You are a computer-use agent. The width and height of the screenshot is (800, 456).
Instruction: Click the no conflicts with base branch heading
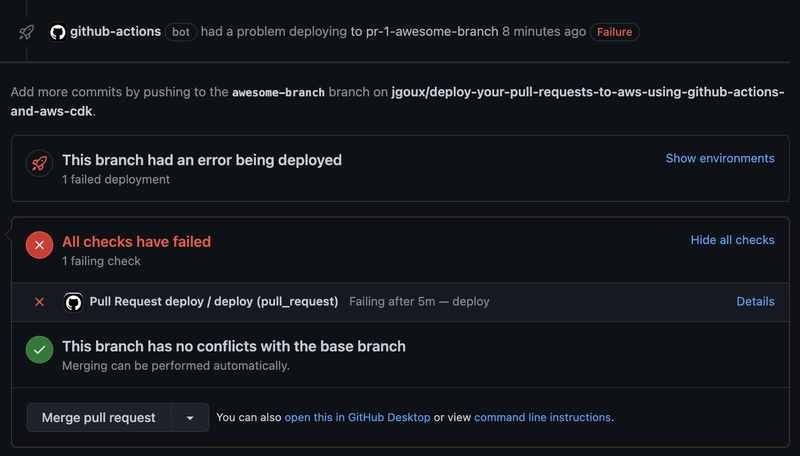234,346
